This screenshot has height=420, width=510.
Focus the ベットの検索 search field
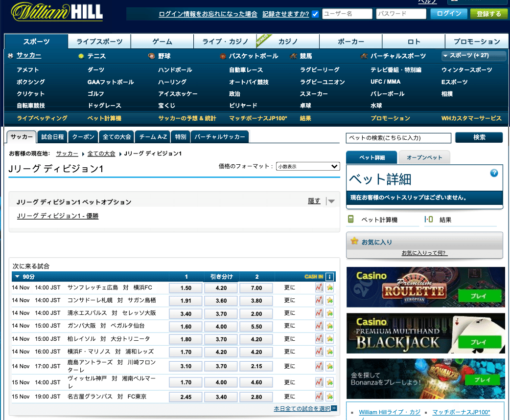click(x=398, y=138)
